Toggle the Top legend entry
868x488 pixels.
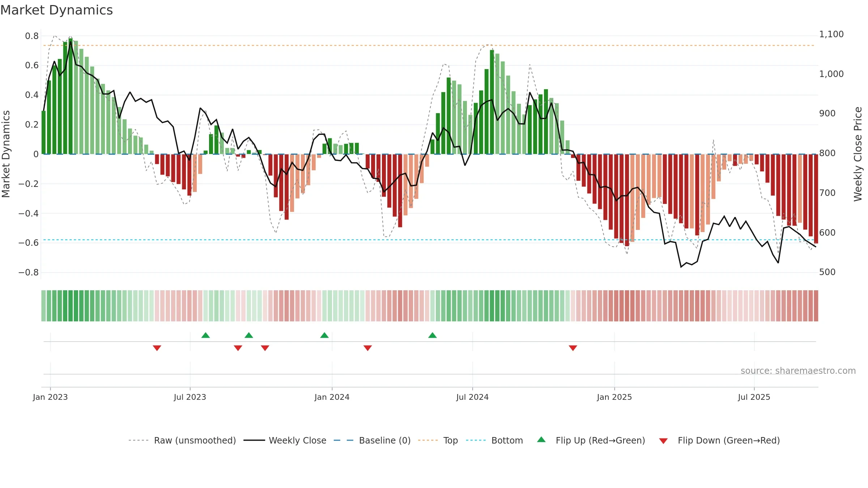(x=438, y=440)
